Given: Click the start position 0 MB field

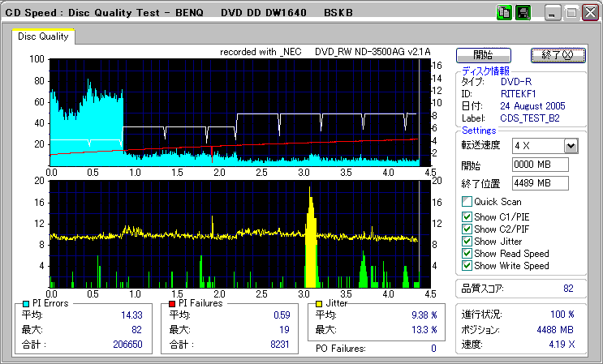Looking at the screenshot, I should (540, 165).
